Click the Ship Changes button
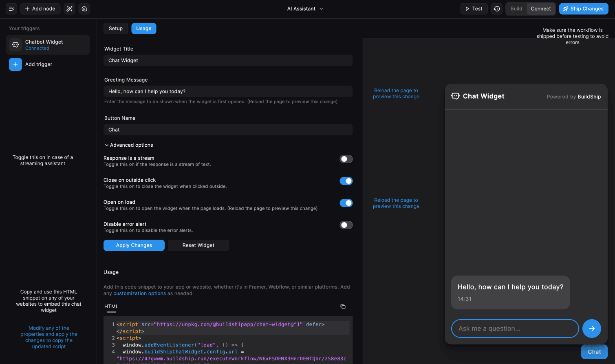This screenshot has height=364, width=615. 584,9
